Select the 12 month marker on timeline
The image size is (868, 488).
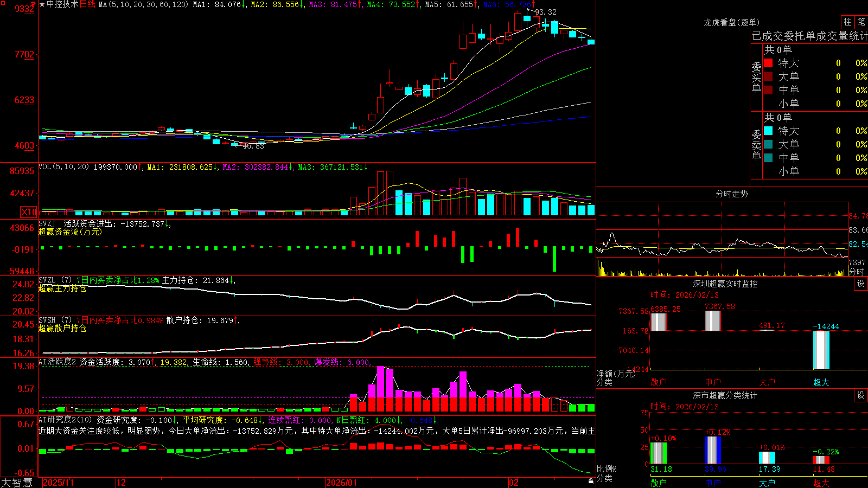[x=121, y=483]
